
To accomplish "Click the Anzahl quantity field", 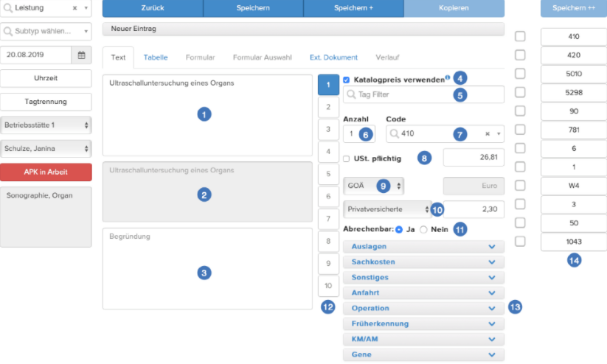I will point(359,134).
